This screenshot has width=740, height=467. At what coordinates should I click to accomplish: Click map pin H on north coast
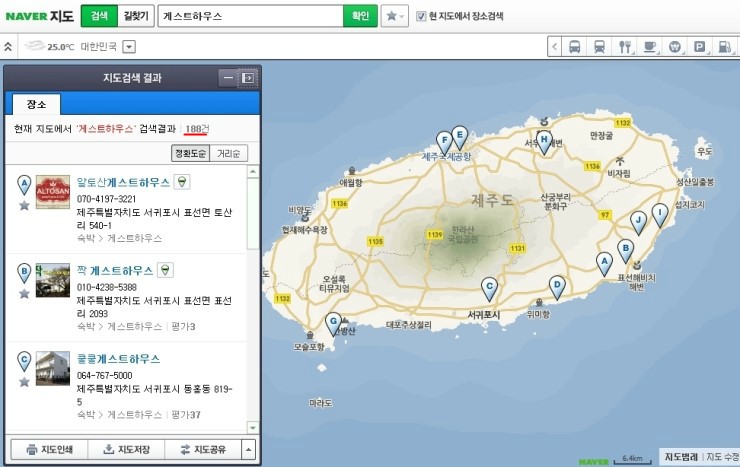(544, 142)
